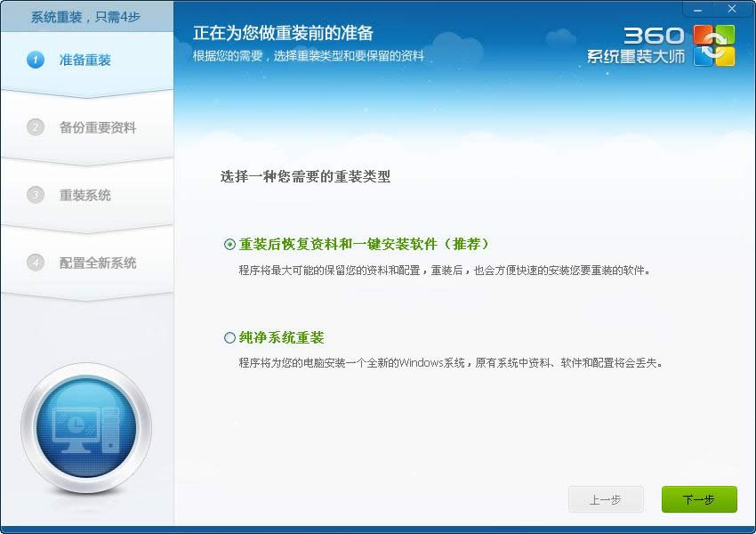Click the step 3 numbered circle icon
This screenshot has height=534, width=756.
36,195
